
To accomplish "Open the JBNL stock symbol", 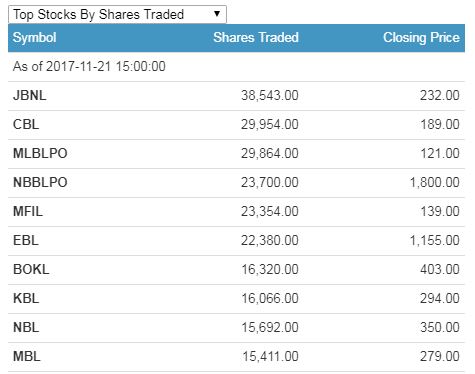I will click(30, 96).
